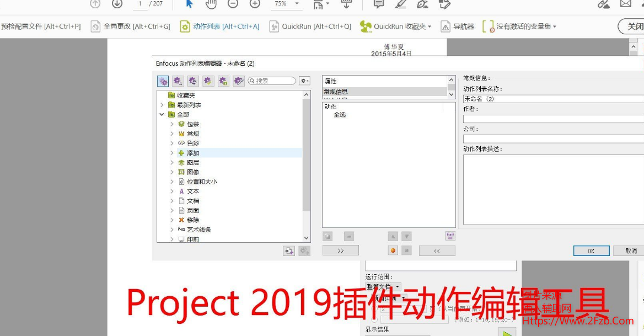
Task: Expand the 艺术线条 category
Action: tap(171, 230)
